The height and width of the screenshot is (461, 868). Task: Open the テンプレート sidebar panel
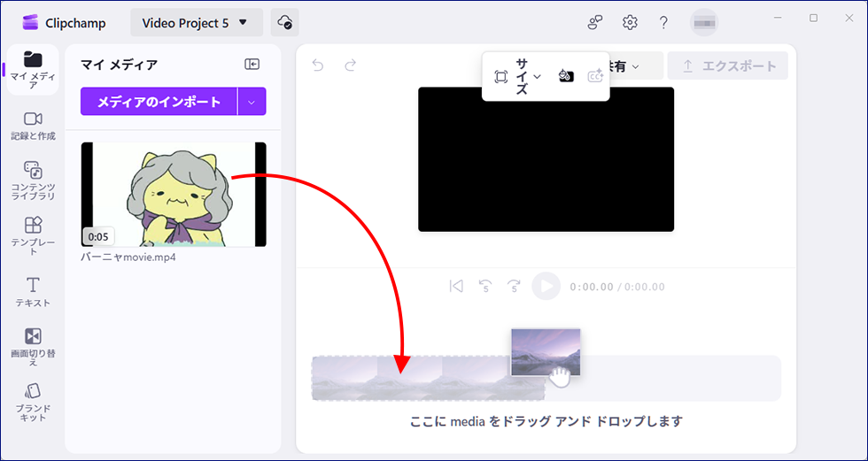click(32, 234)
